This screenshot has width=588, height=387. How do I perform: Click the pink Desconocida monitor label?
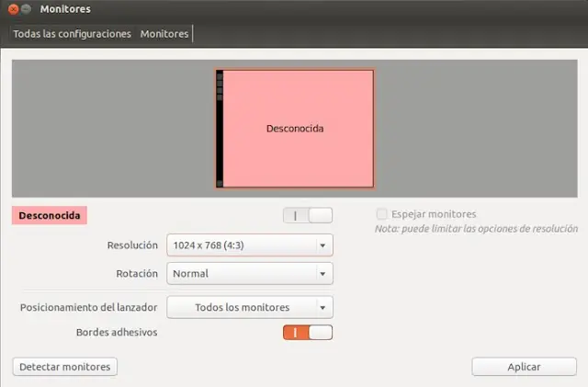click(x=50, y=215)
